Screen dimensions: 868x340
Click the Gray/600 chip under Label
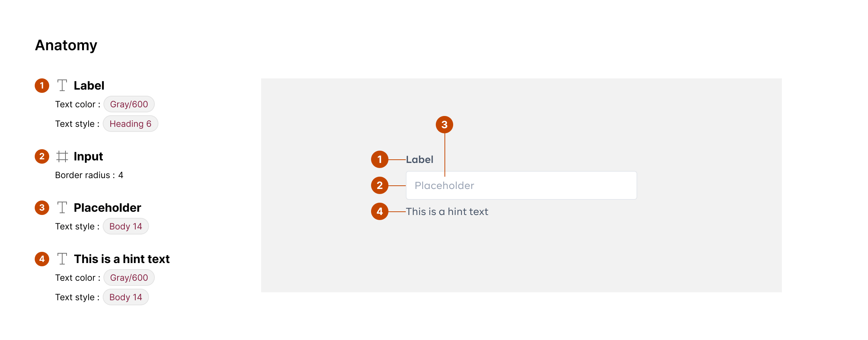[x=129, y=104]
